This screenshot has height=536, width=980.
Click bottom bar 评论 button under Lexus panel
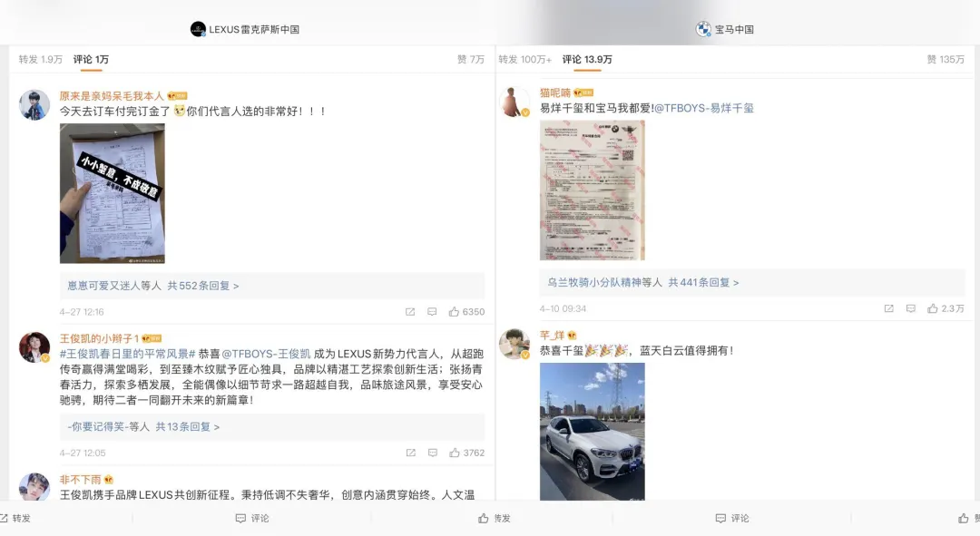252,518
